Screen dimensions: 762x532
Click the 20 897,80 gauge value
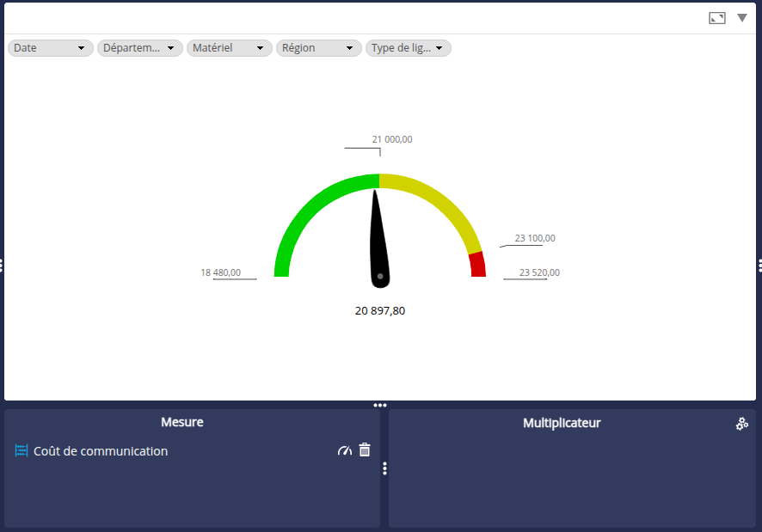(x=380, y=311)
